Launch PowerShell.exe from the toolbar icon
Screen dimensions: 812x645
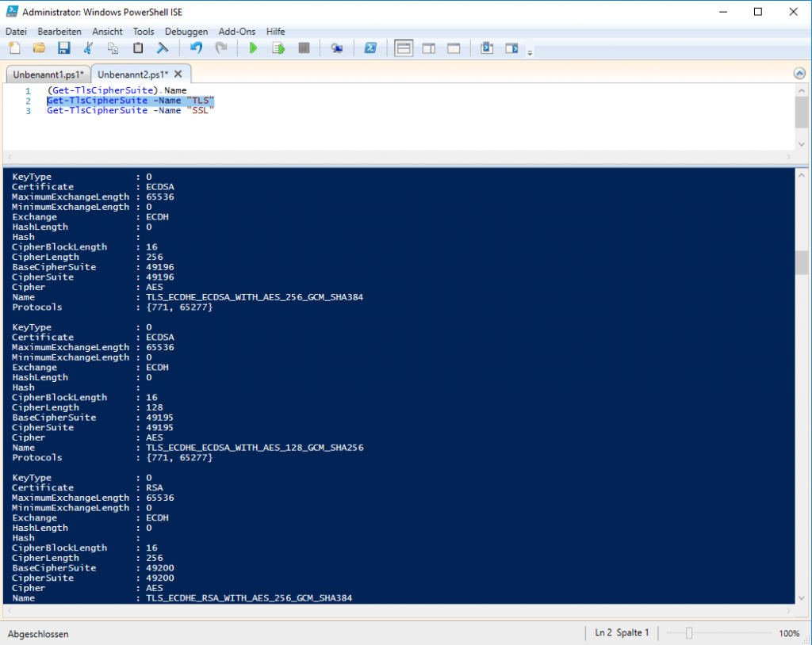(x=370, y=48)
